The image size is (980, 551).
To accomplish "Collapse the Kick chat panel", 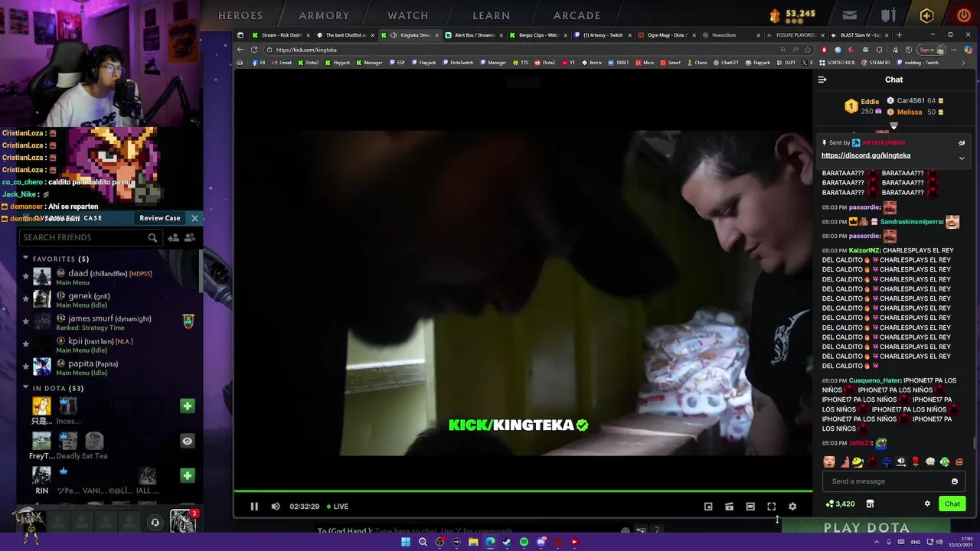I will point(822,80).
